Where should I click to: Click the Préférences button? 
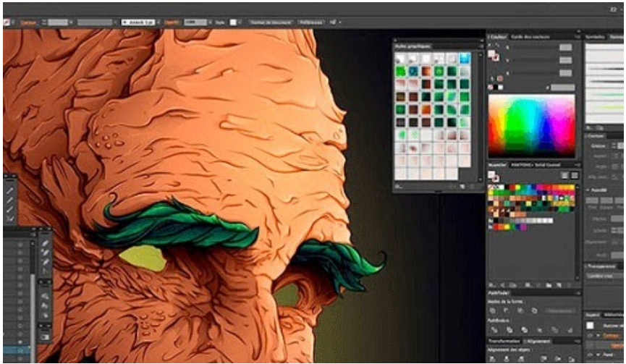point(310,22)
